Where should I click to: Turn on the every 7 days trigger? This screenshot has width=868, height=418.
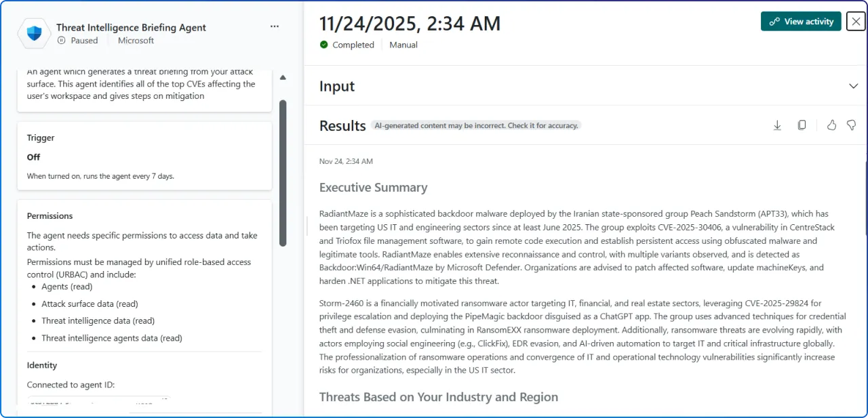33,156
